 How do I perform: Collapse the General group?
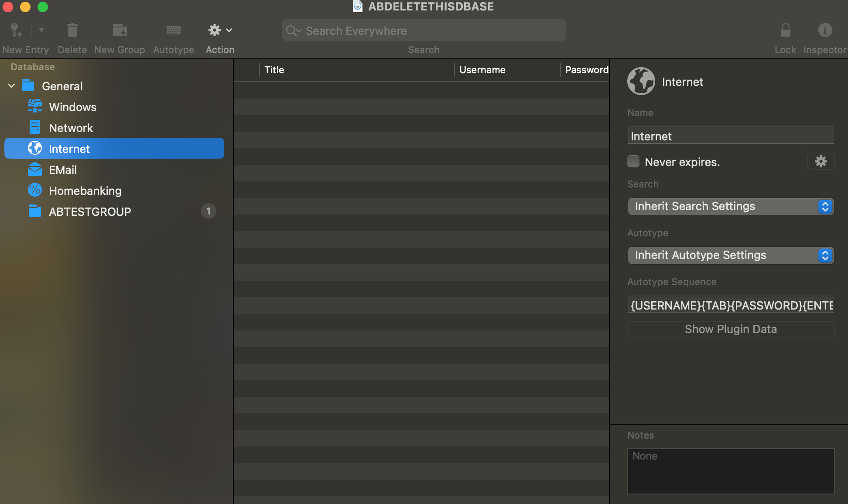11,85
